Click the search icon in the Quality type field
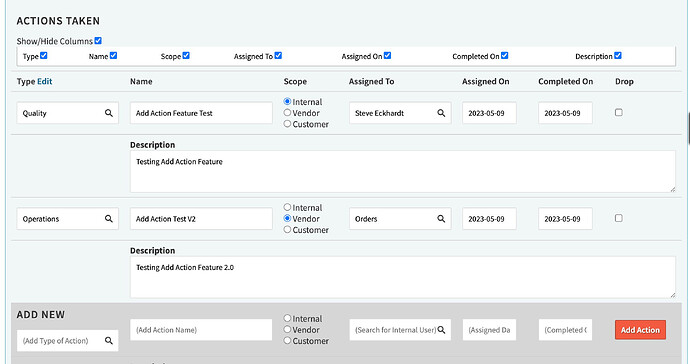690x364 pixels. point(109,113)
